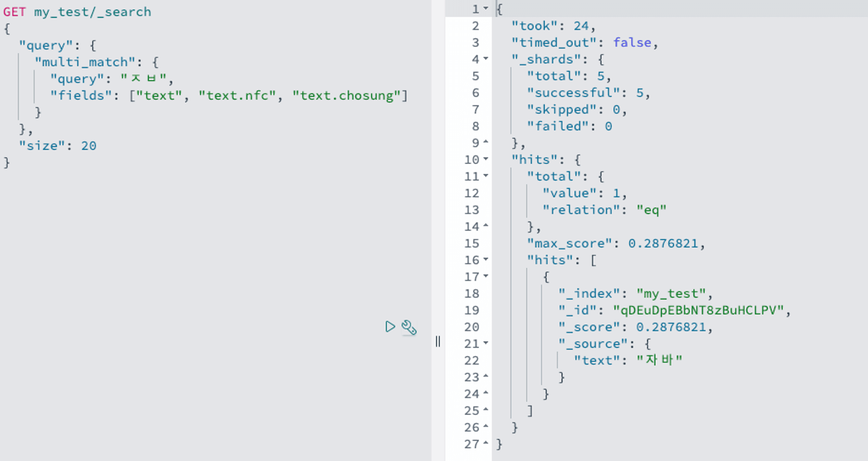Image resolution: width=868 pixels, height=461 pixels.
Task: Click the "skipped" key in response
Action: pyautogui.click(x=562, y=110)
